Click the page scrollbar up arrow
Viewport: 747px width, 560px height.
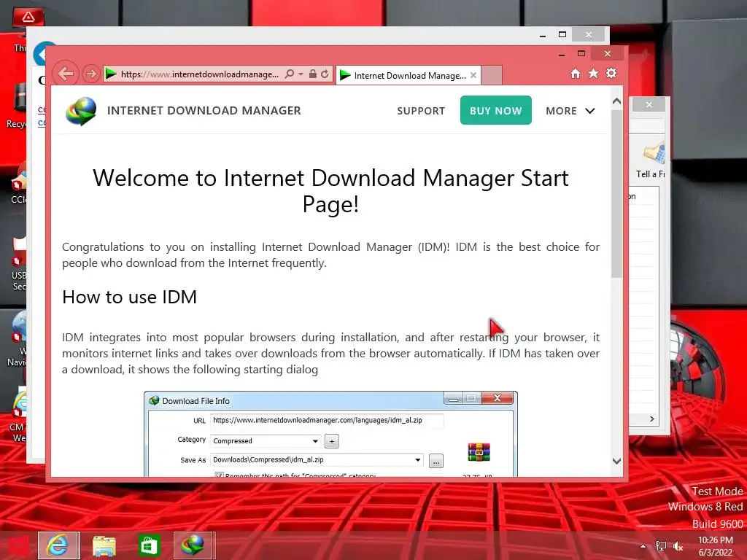[616, 101]
